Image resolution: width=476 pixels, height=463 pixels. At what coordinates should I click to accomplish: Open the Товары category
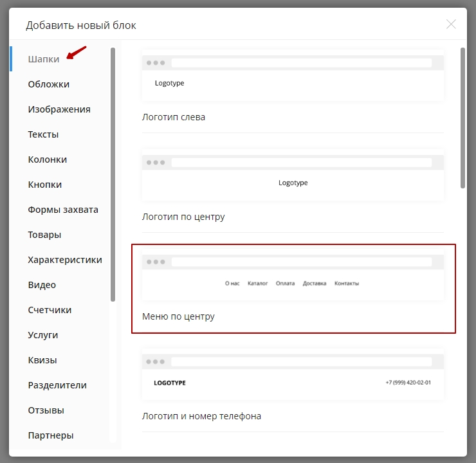[x=44, y=235]
